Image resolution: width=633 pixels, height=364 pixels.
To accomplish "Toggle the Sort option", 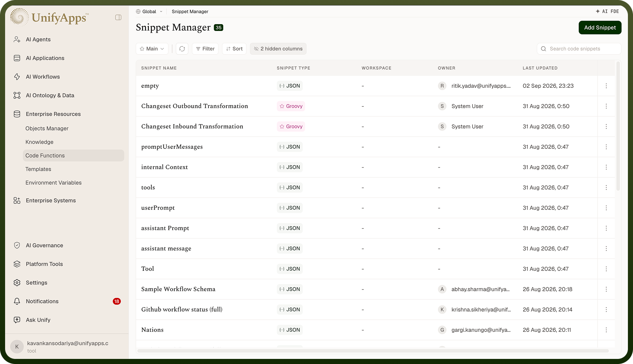I will click(234, 49).
